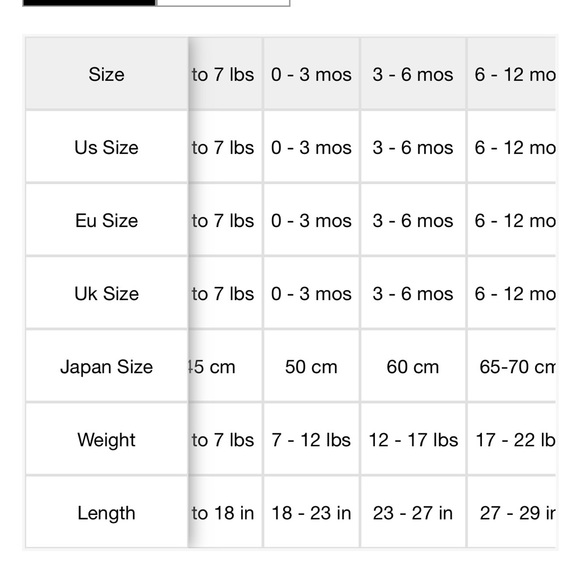The height and width of the screenshot is (580, 580).
Task: Click the 3 - 6 mos header cell
Action: click(413, 74)
